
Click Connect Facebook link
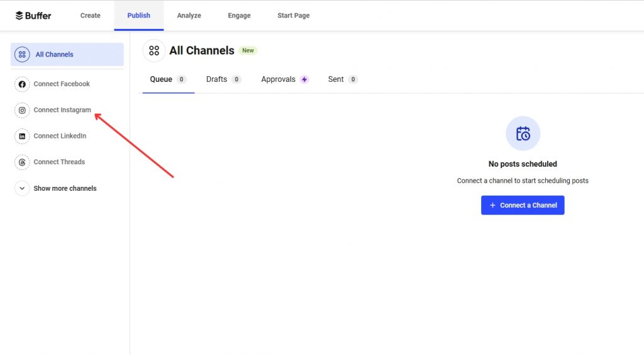[62, 84]
